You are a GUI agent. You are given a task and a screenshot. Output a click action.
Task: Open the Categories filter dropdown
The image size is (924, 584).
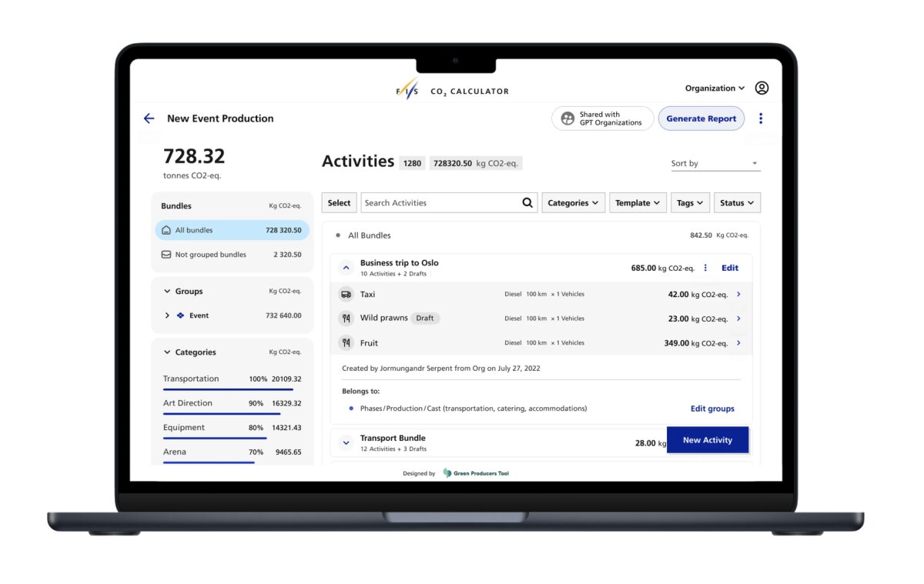pyautogui.click(x=574, y=203)
